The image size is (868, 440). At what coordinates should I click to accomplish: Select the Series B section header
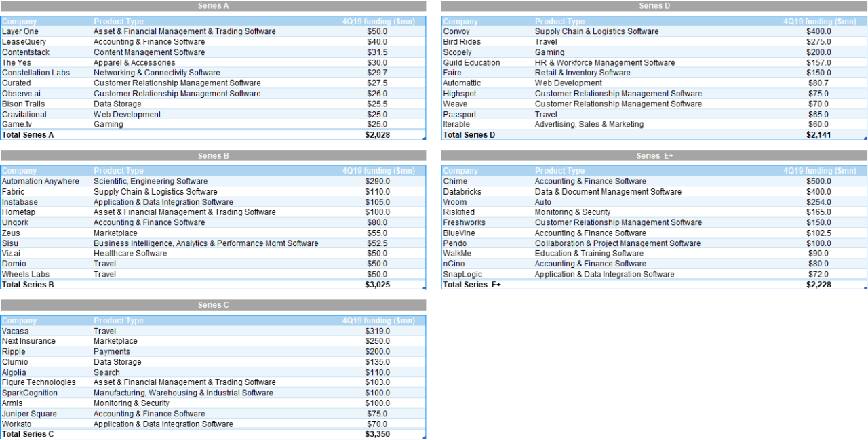213,156
